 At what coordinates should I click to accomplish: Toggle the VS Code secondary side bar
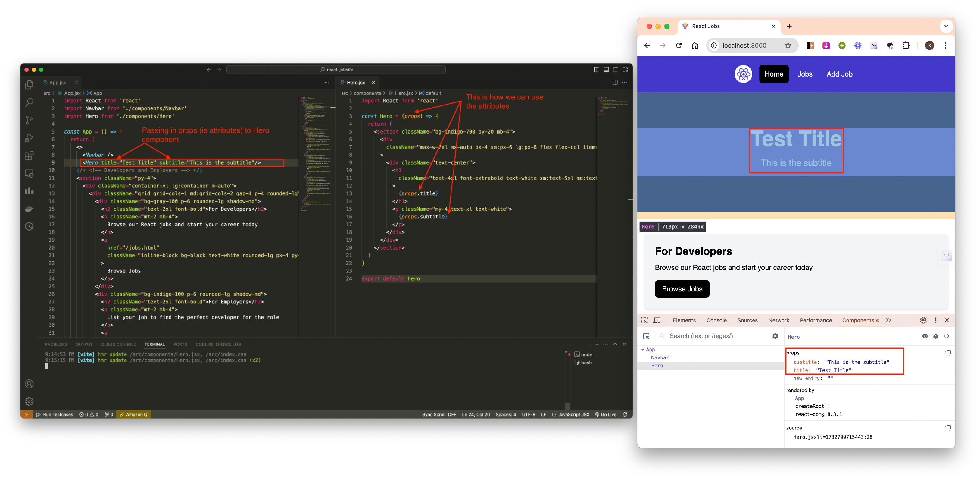click(616, 70)
